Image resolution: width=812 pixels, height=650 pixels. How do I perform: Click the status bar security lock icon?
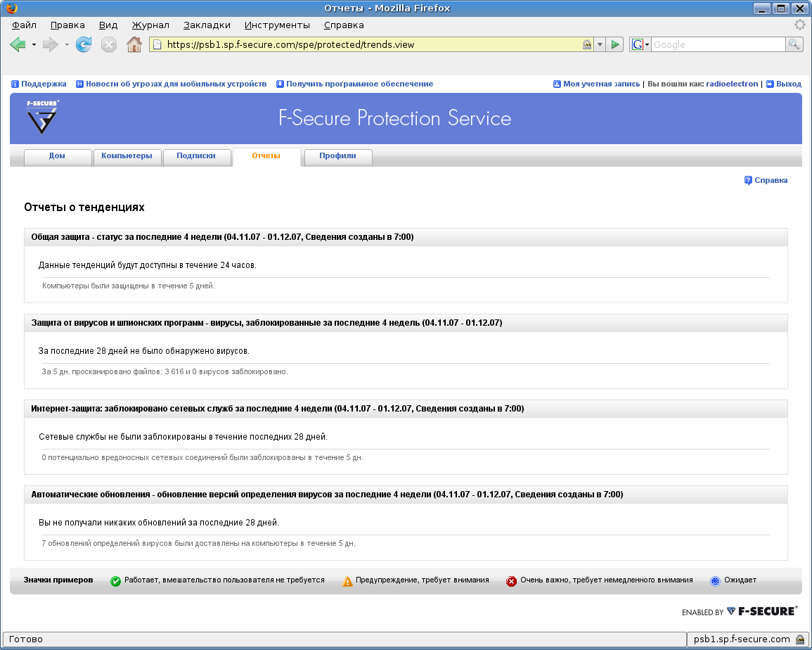point(800,639)
